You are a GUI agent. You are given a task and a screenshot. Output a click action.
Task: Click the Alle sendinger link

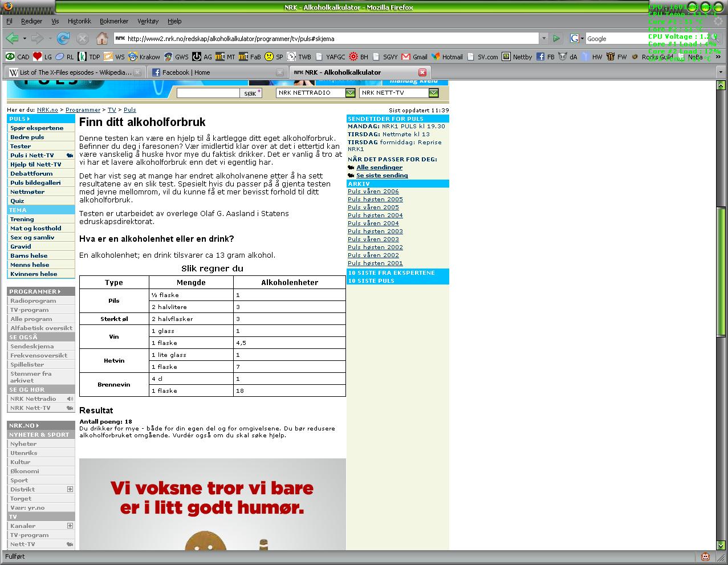pyautogui.click(x=379, y=167)
